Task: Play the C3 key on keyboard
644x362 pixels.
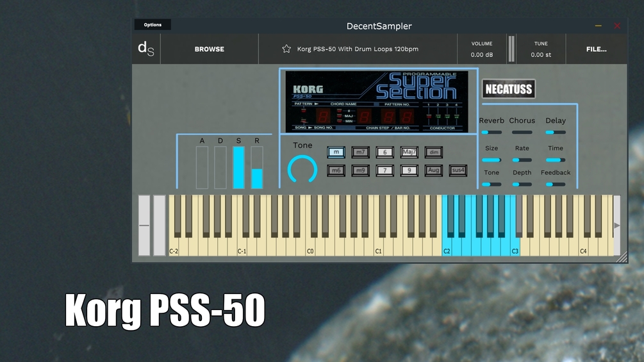Action: [515, 246]
